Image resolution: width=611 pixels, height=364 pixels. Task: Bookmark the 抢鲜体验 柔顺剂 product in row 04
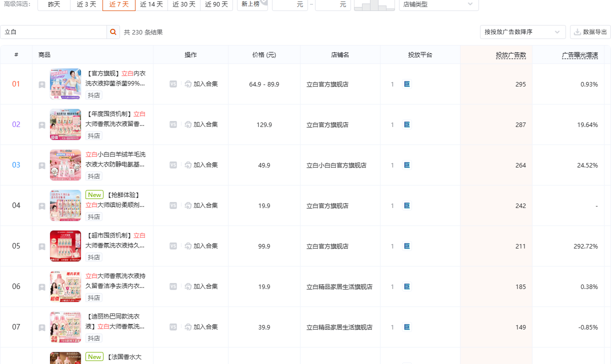coord(42,206)
